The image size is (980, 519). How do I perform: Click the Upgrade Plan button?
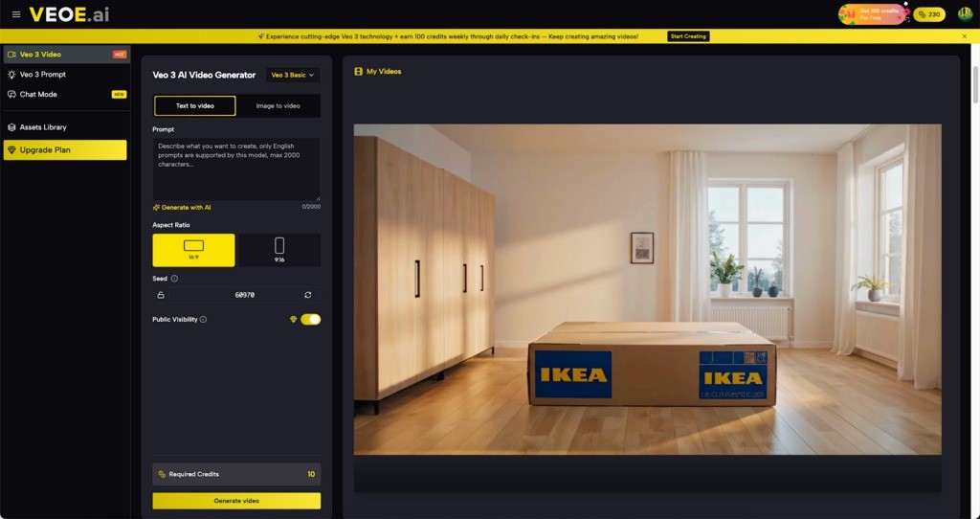[65, 150]
